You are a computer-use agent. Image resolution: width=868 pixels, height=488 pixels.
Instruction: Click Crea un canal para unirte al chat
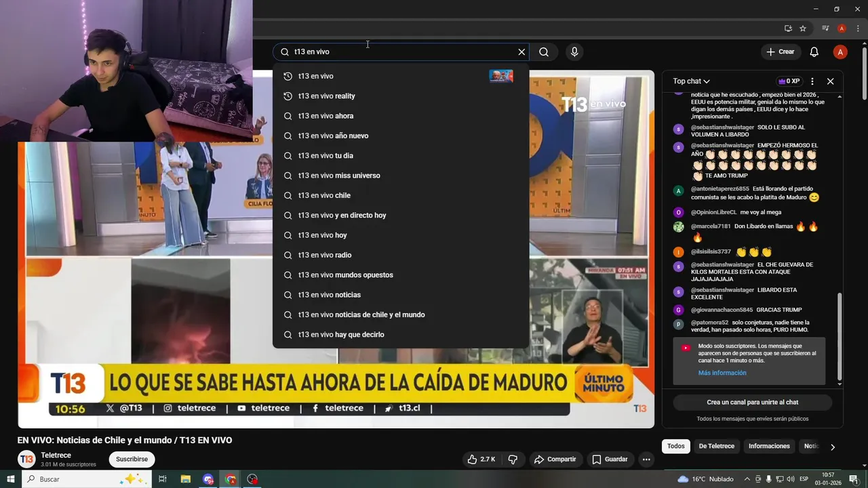tap(752, 402)
